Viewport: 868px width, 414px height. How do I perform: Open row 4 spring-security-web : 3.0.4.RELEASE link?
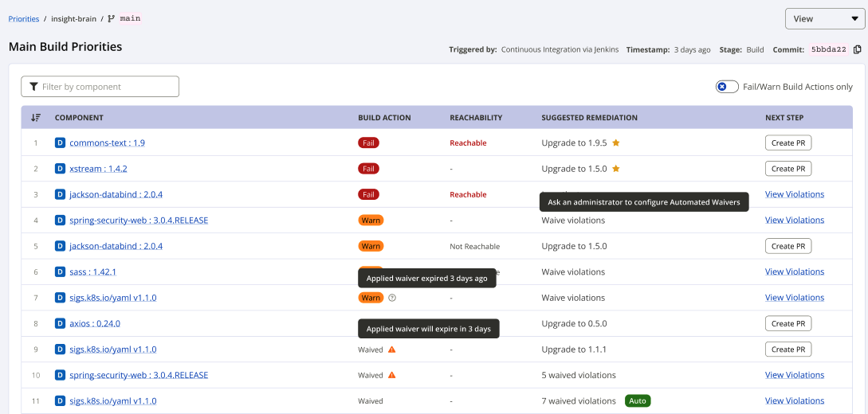click(139, 220)
